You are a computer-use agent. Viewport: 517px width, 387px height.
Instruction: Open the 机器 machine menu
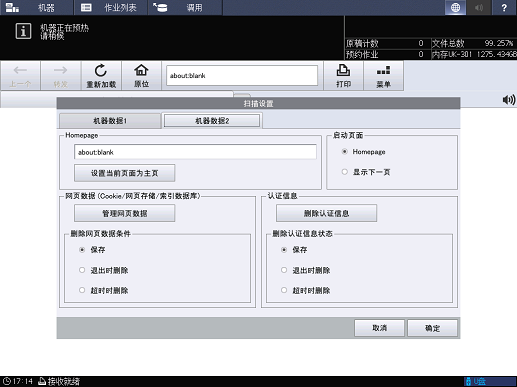click(x=37, y=7)
